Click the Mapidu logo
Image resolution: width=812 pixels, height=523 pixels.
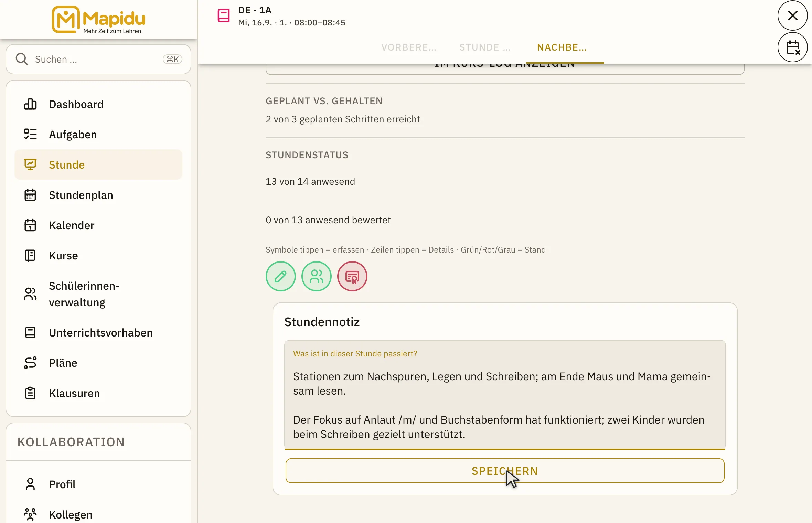click(98, 20)
